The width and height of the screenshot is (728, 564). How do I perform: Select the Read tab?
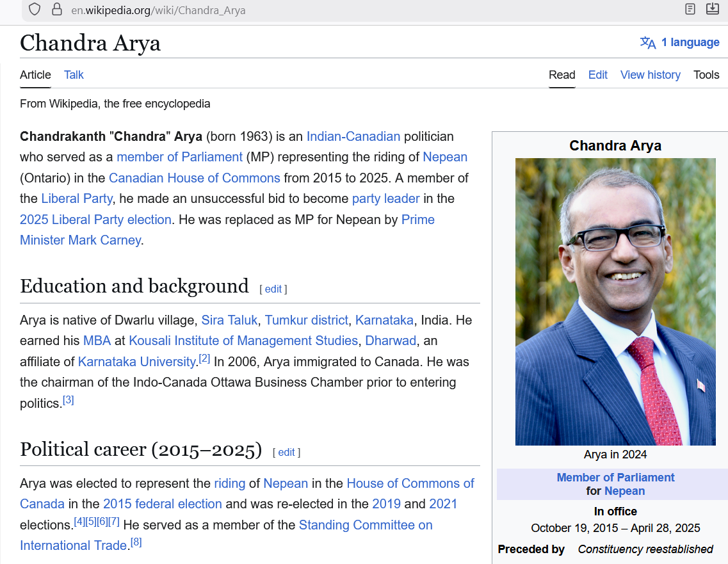[x=562, y=75]
